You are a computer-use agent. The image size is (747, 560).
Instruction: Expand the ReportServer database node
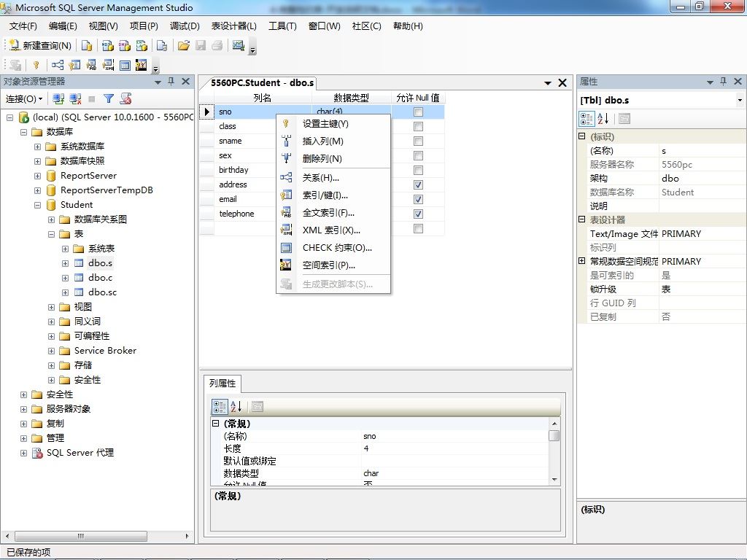click(x=38, y=176)
